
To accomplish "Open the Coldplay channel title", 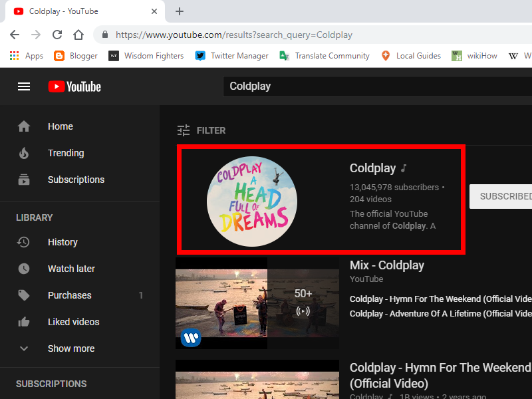I will [x=373, y=168].
